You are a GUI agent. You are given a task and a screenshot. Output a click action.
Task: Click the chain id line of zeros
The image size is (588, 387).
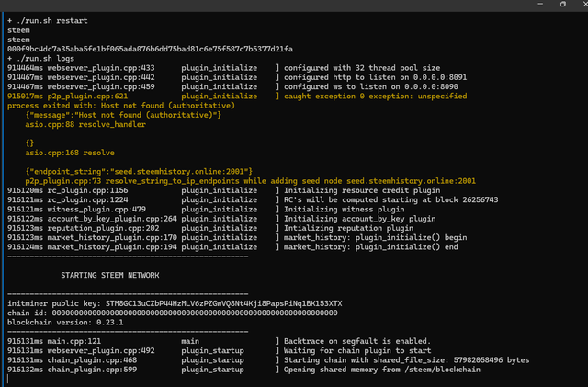coord(172,313)
